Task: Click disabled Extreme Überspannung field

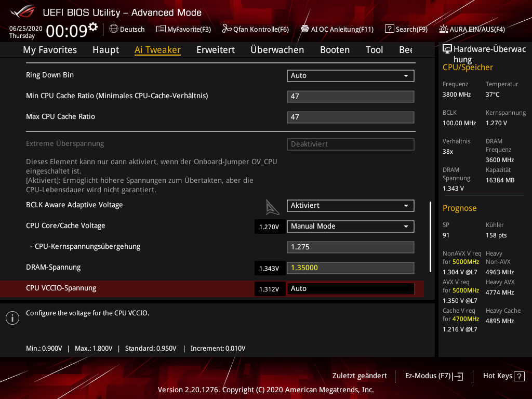Action: click(351, 144)
